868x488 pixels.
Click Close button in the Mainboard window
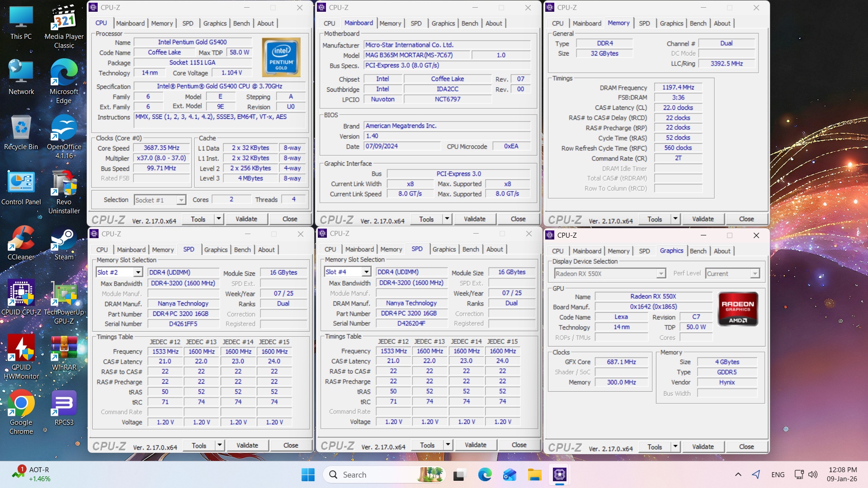pos(518,219)
